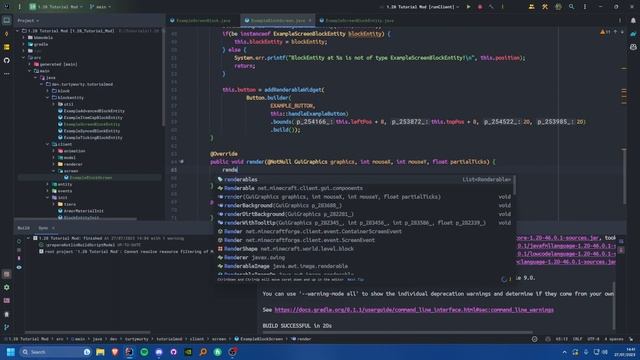The height and width of the screenshot is (360, 640).
Task: Open Search Everywhere magnifier icon
Action: tap(571, 7)
